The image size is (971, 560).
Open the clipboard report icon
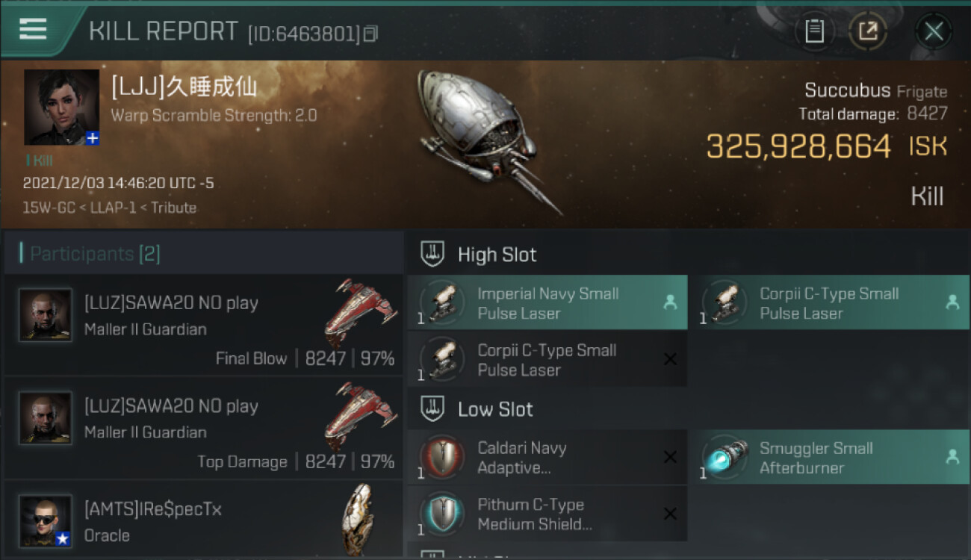814,31
